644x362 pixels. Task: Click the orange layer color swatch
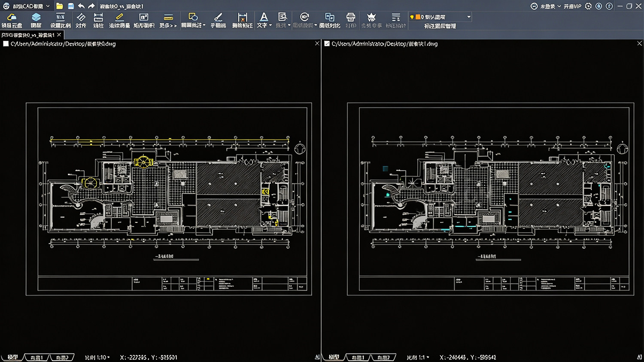tap(418, 17)
